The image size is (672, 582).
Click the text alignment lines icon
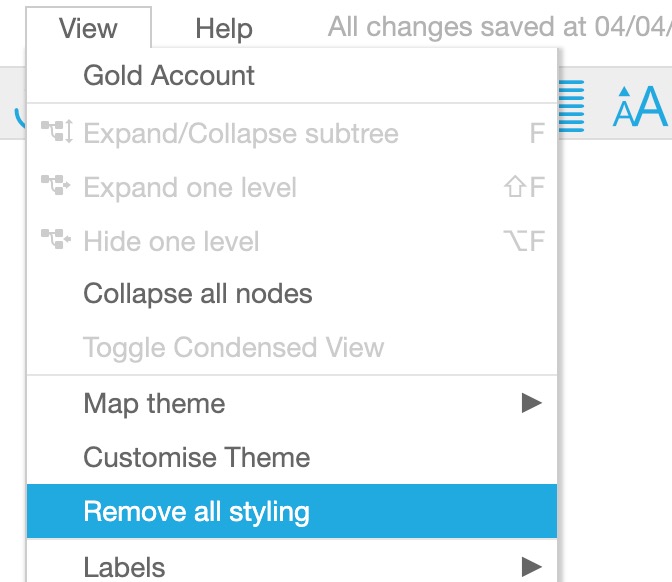[x=572, y=106]
